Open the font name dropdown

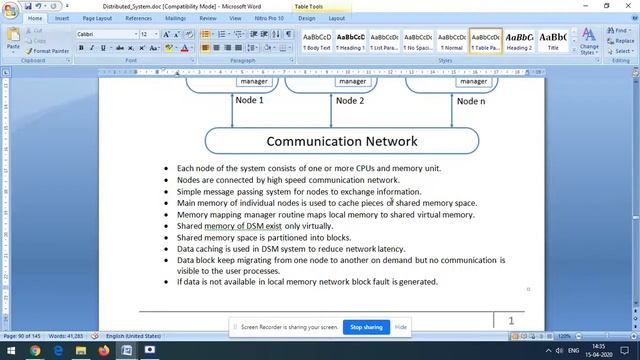click(x=136, y=35)
